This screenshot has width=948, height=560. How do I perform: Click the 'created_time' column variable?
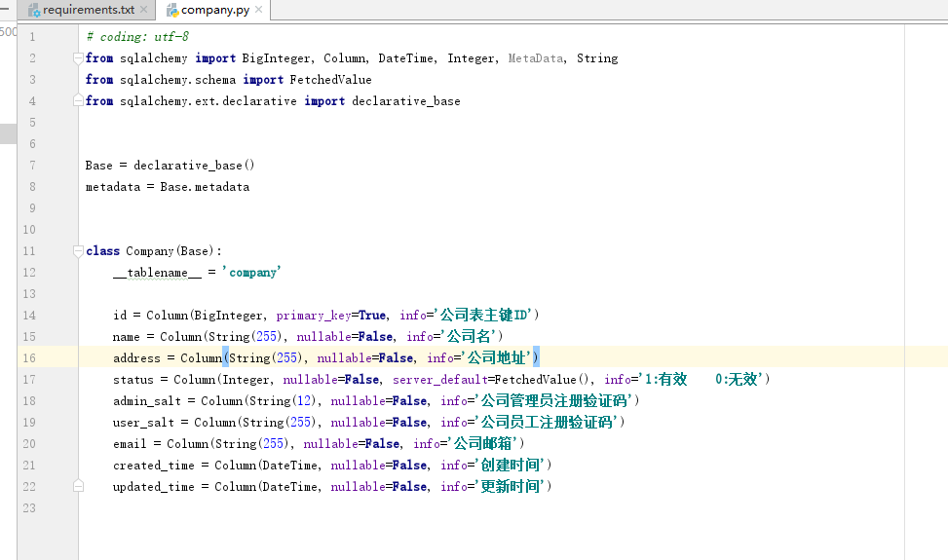[x=154, y=466]
